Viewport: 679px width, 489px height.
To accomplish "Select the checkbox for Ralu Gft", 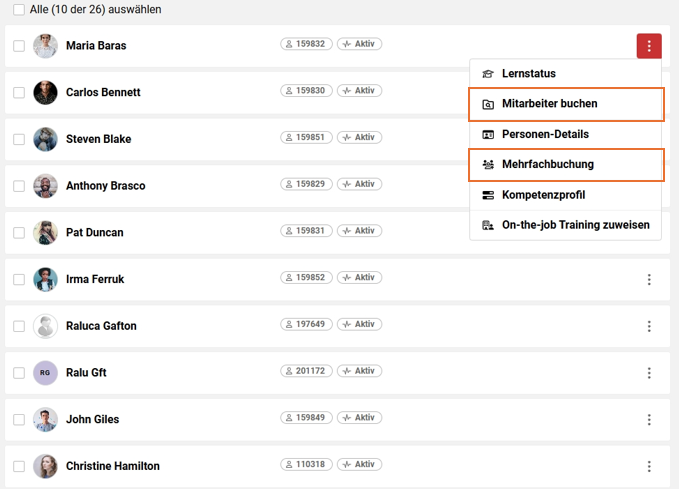I will click(19, 373).
